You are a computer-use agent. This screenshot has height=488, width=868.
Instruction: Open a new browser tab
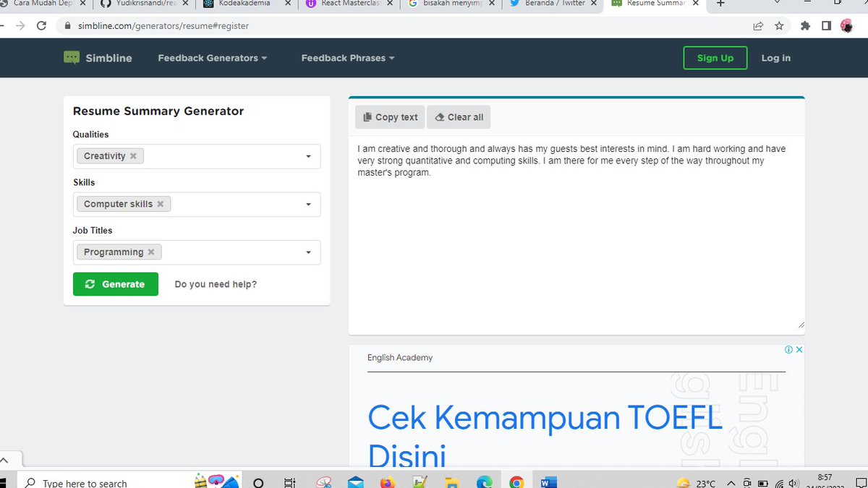pyautogui.click(x=720, y=4)
